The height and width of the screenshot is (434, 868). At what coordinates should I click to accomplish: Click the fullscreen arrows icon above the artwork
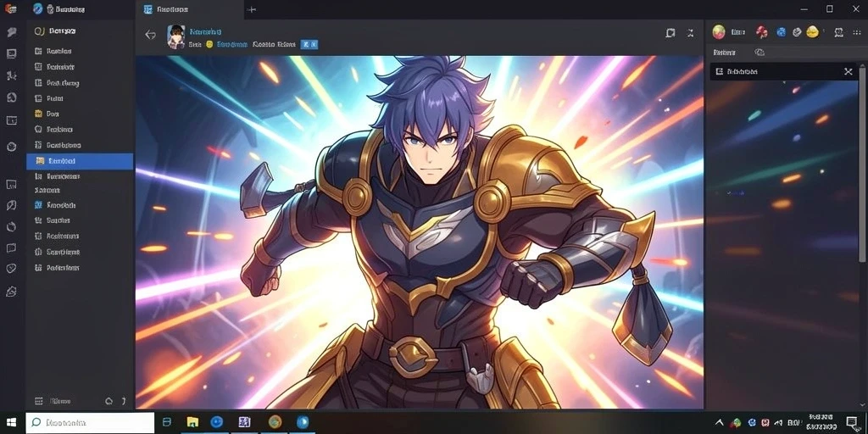tap(690, 33)
